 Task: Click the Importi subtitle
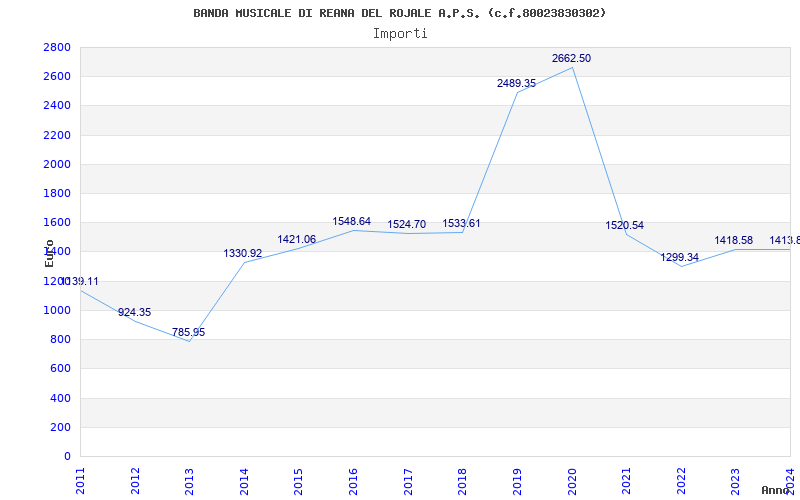pos(400,34)
